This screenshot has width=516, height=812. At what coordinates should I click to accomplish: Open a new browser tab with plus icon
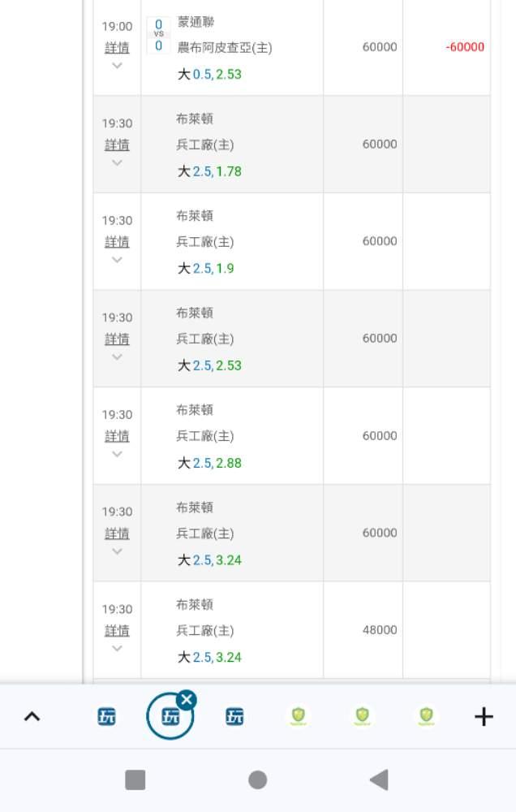coord(484,717)
